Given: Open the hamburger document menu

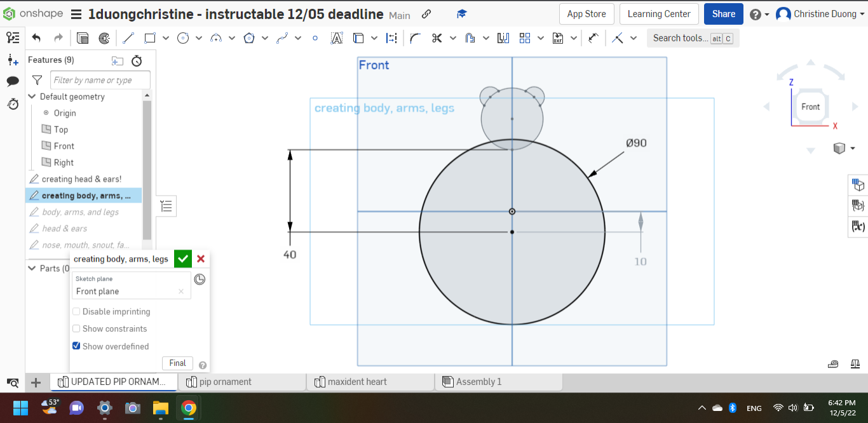Looking at the screenshot, I should [x=76, y=15].
